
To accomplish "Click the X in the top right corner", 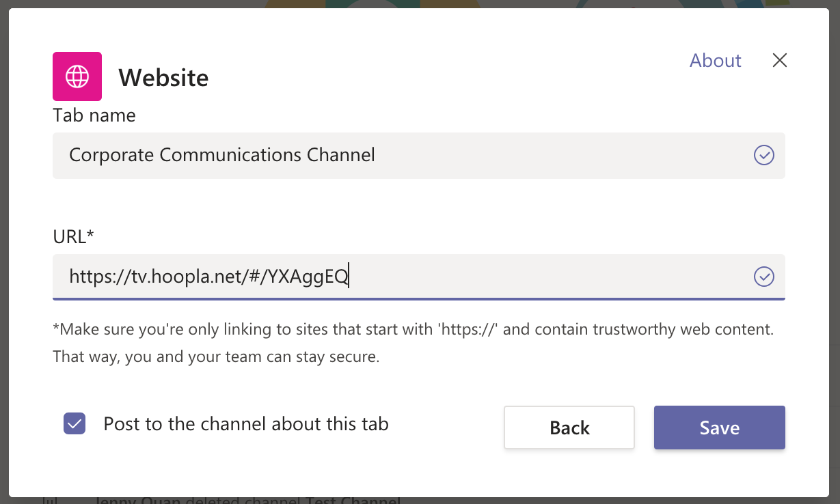I will 779,60.
